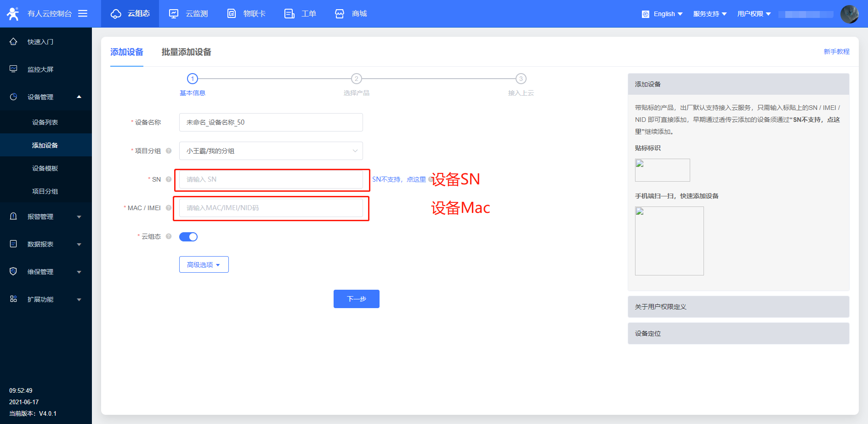Click the user avatar in top right
The width and height of the screenshot is (868, 424).
coord(849,14)
